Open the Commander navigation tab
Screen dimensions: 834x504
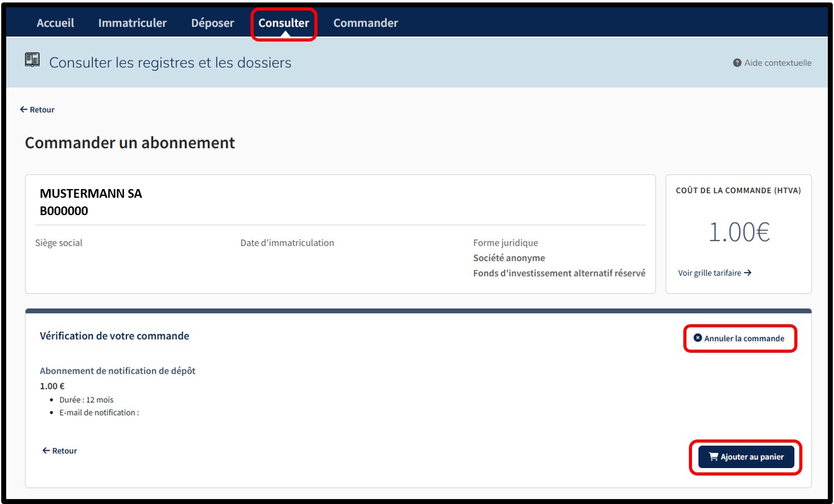pos(365,23)
